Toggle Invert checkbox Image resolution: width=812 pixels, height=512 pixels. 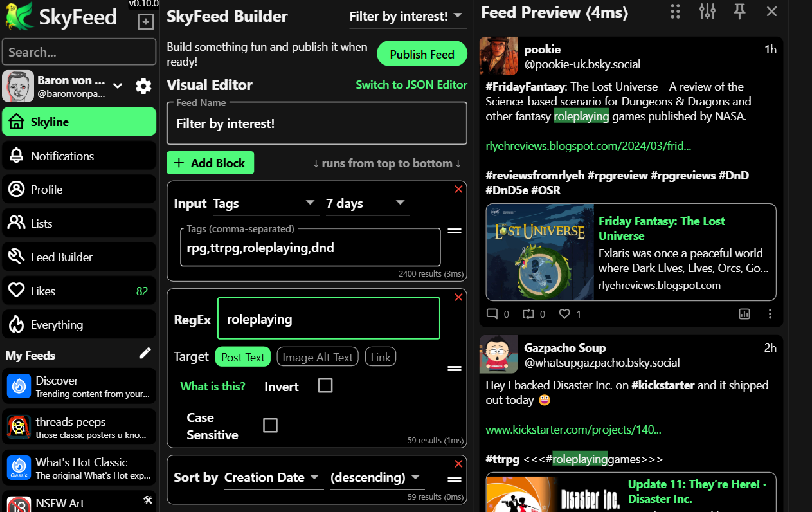click(325, 386)
